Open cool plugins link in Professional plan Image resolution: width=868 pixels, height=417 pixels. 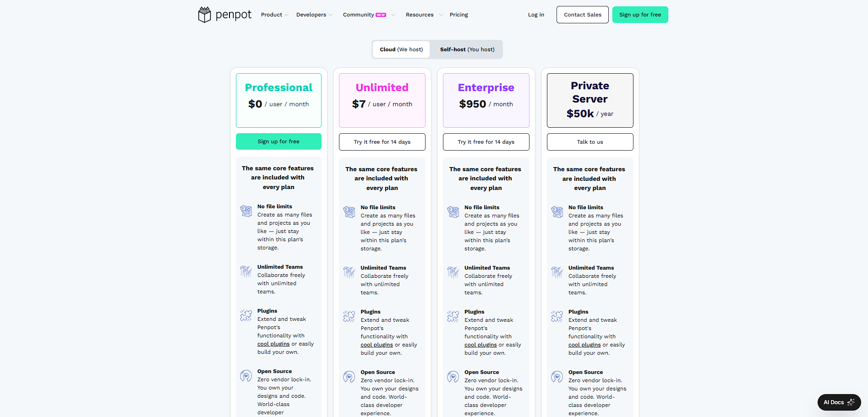coord(273,344)
